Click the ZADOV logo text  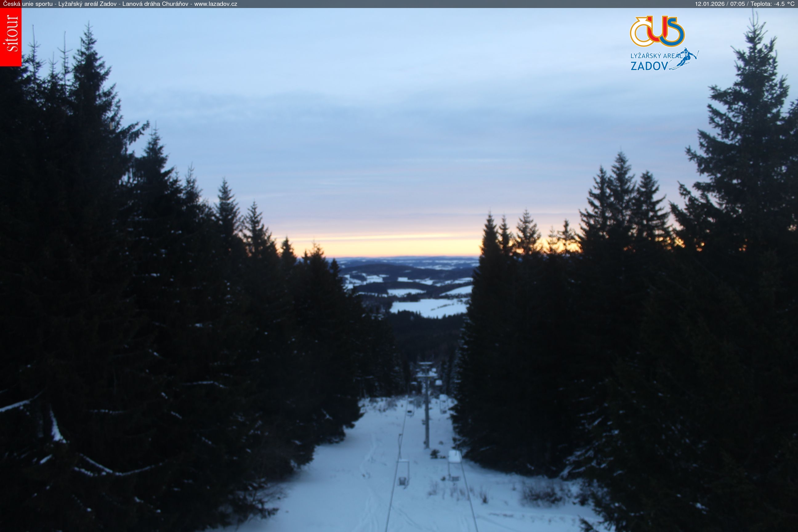pyautogui.click(x=649, y=66)
